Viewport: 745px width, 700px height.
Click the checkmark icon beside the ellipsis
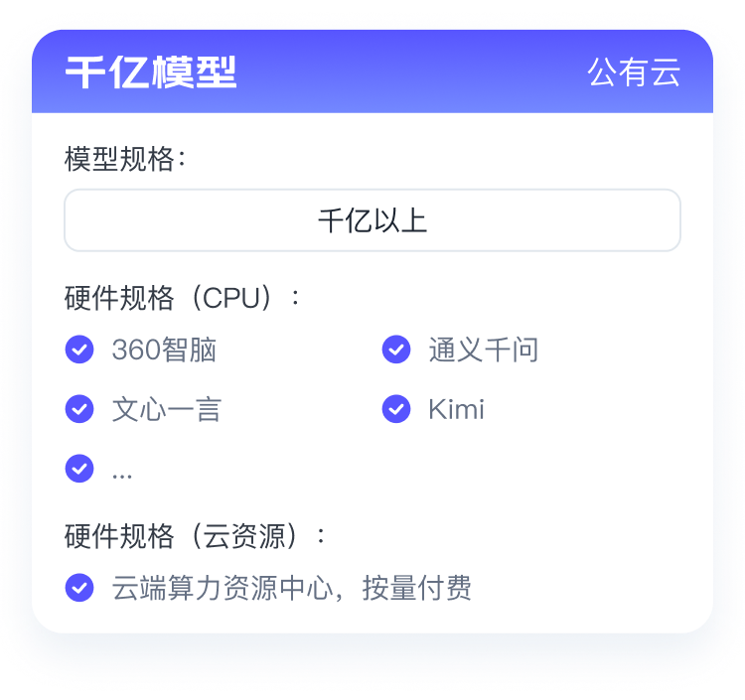(79, 469)
